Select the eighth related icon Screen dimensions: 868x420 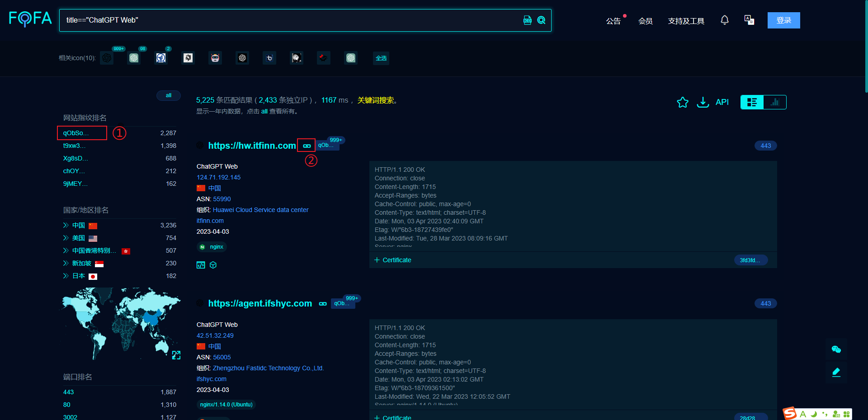click(297, 58)
